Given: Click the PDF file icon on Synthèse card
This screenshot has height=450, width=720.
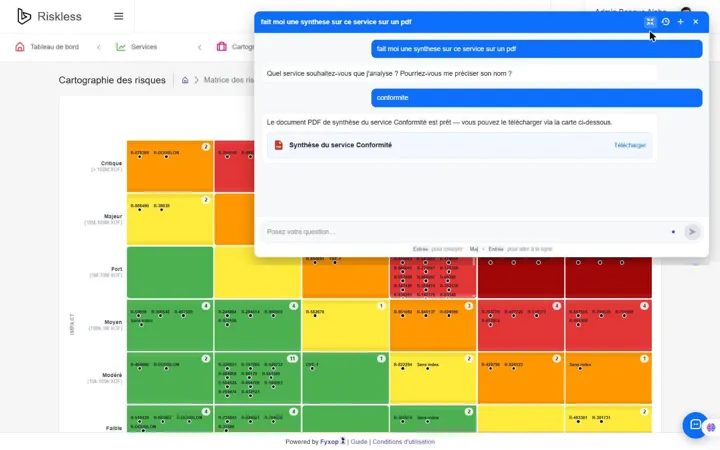Looking at the screenshot, I should tap(278, 145).
